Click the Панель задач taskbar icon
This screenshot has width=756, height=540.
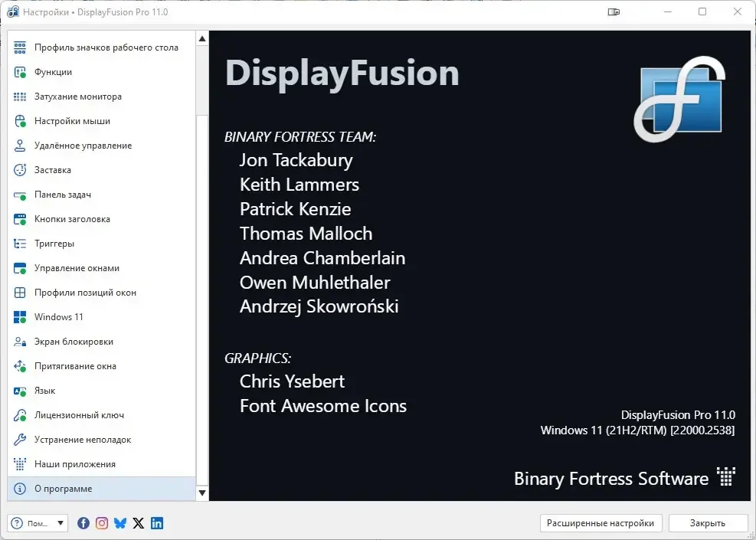tap(20, 195)
